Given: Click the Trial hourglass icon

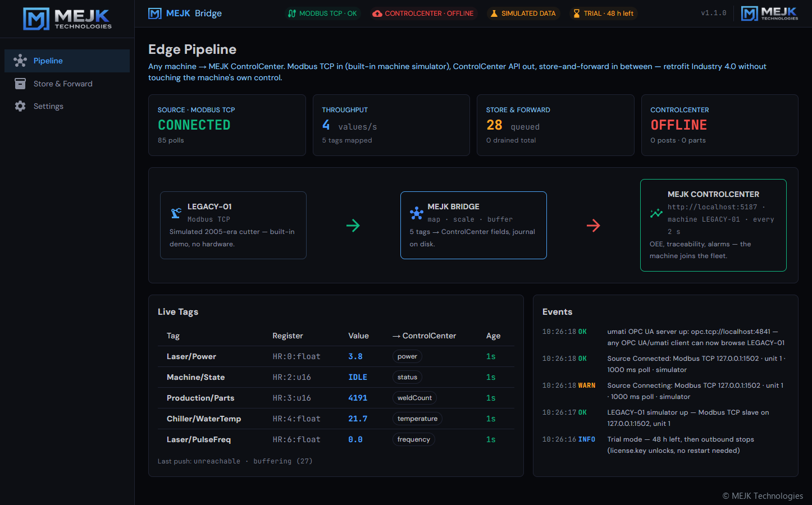Looking at the screenshot, I should click(577, 13).
